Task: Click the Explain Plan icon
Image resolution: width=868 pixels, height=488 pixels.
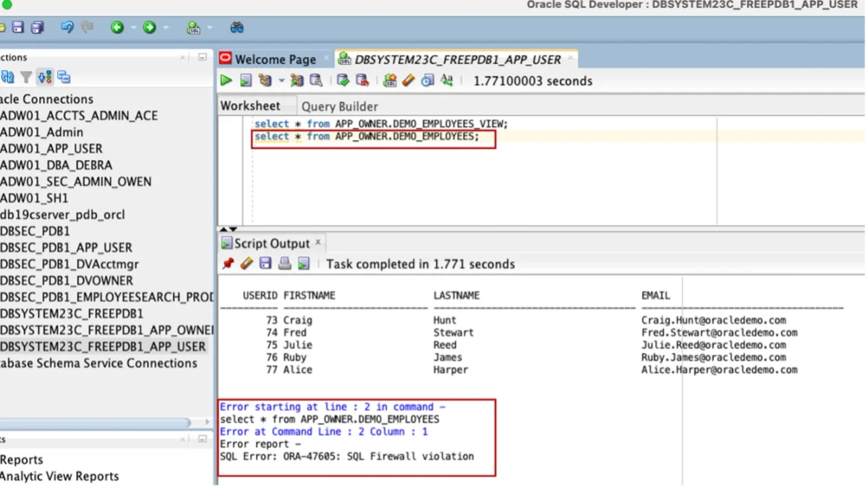Action: pos(265,80)
